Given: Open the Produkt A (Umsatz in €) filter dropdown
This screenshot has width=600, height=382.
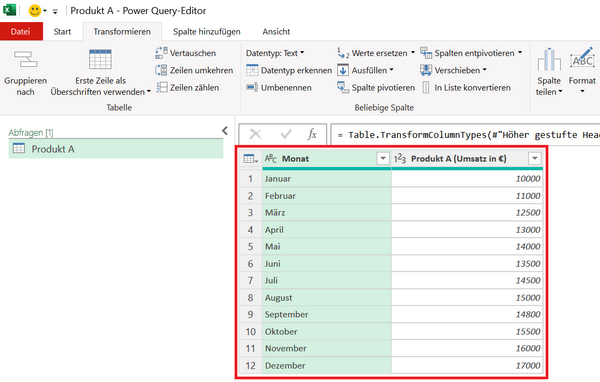Looking at the screenshot, I should (x=535, y=158).
